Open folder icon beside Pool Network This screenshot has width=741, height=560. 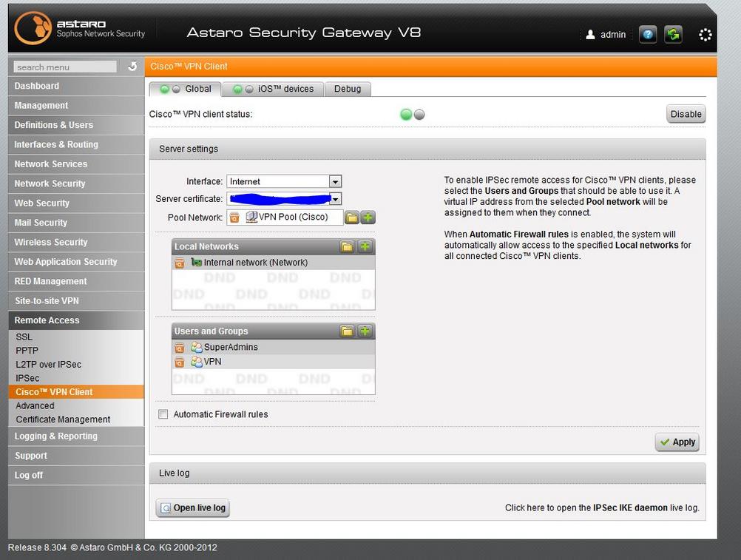pyautogui.click(x=351, y=217)
